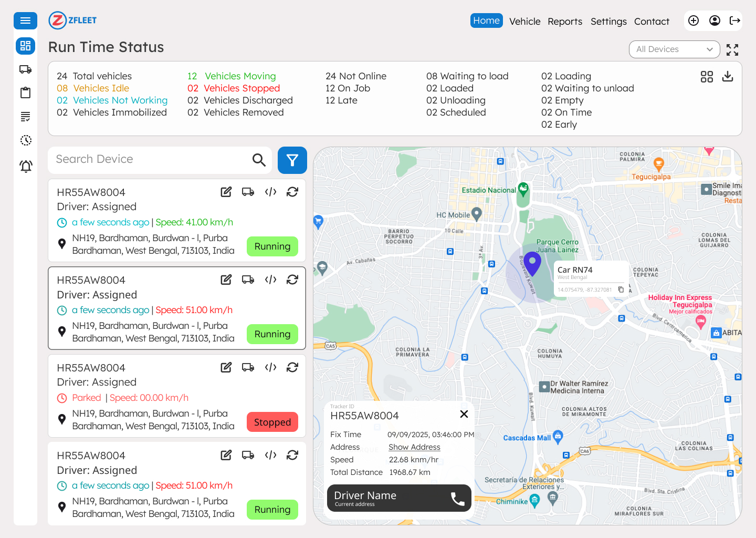The width and height of the screenshot is (756, 538).
Task: Close the HR55AW8004 tracker info popup
Action: (464, 414)
